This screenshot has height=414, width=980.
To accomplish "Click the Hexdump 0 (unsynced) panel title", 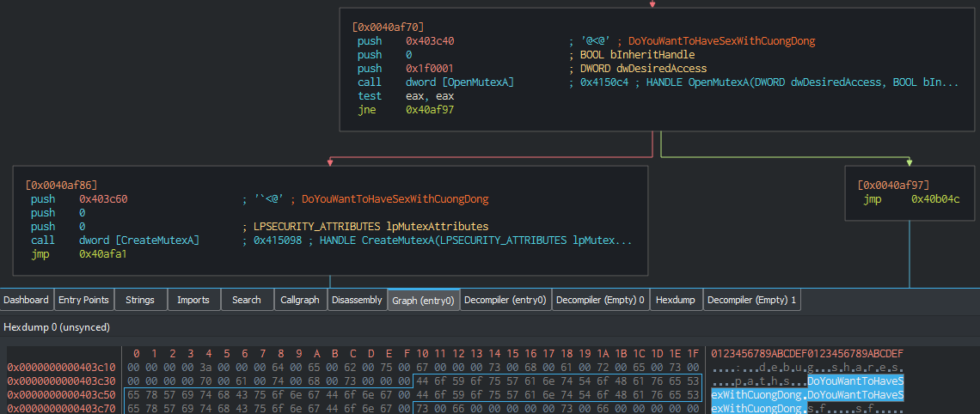I will [x=57, y=327].
